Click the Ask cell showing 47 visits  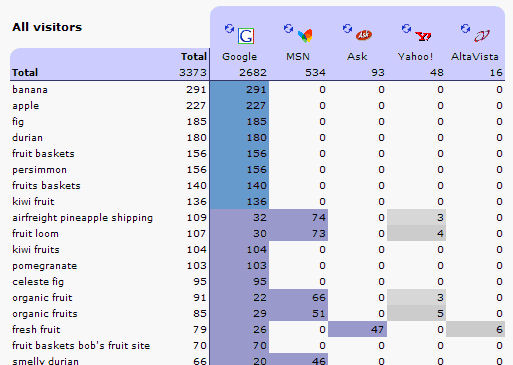click(x=357, y=329)
